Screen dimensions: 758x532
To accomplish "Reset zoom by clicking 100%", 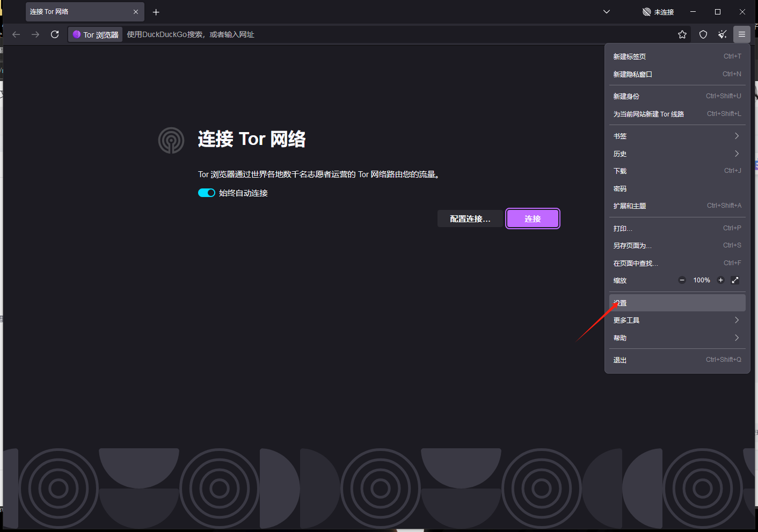I will tap(702, 280).
